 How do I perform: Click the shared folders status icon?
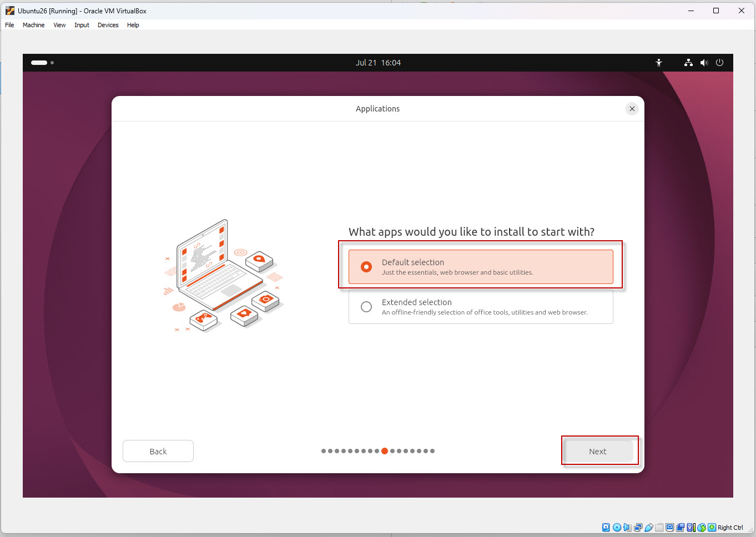click(x=659, y=528)
